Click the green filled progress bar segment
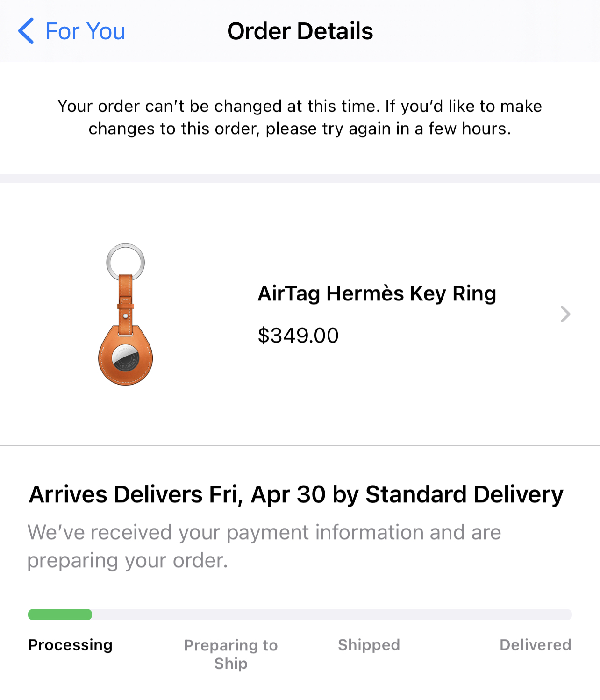The height and width of the screenshot is (700, 600). click(x=60, y=614)
